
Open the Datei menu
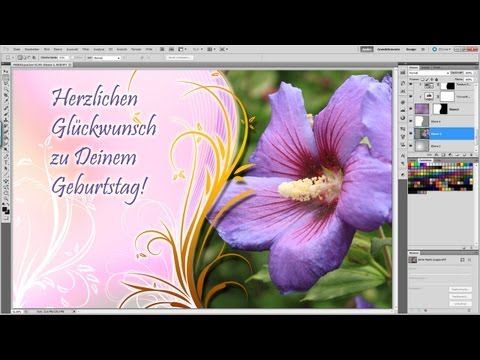click(17, 49)
